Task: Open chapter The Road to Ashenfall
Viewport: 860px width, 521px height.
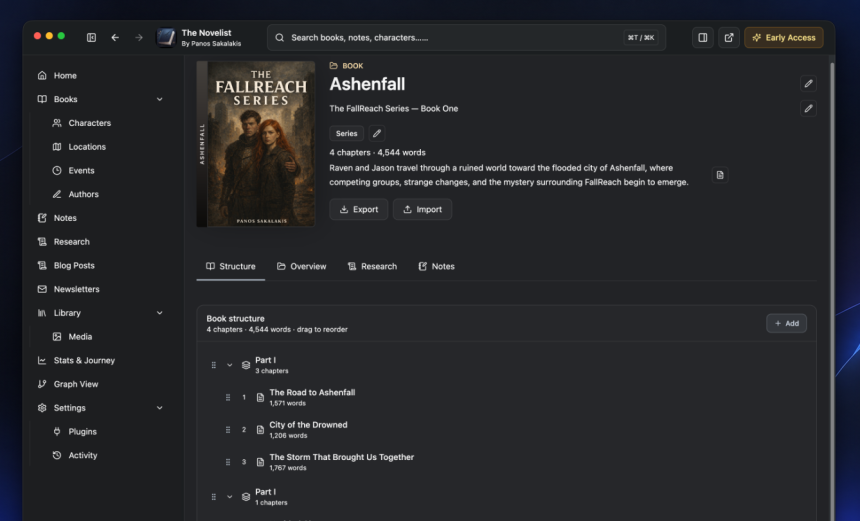Action: tap(312, 393)
